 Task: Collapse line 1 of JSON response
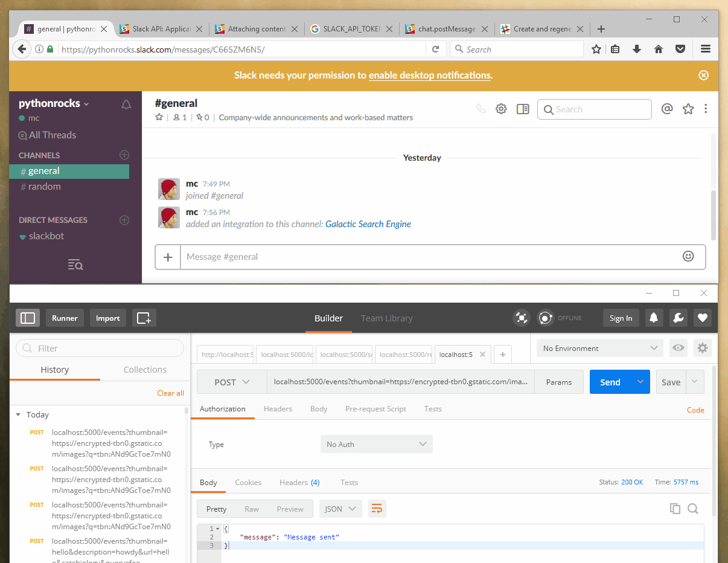click(x=217, y=529)
